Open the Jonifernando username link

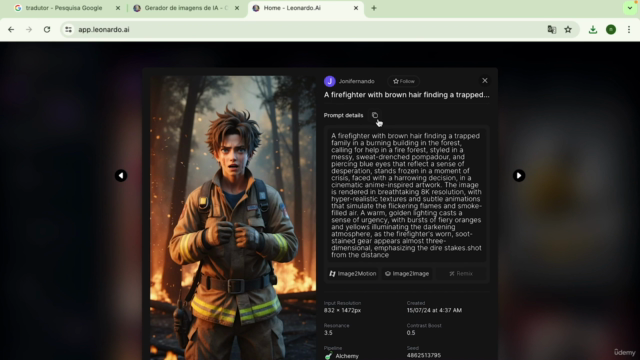356,81
